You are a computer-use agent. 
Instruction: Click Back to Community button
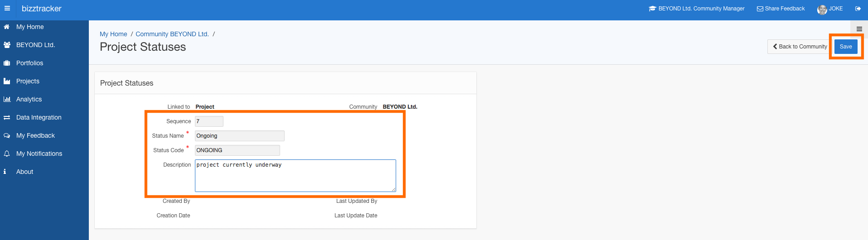coord(800,47)
